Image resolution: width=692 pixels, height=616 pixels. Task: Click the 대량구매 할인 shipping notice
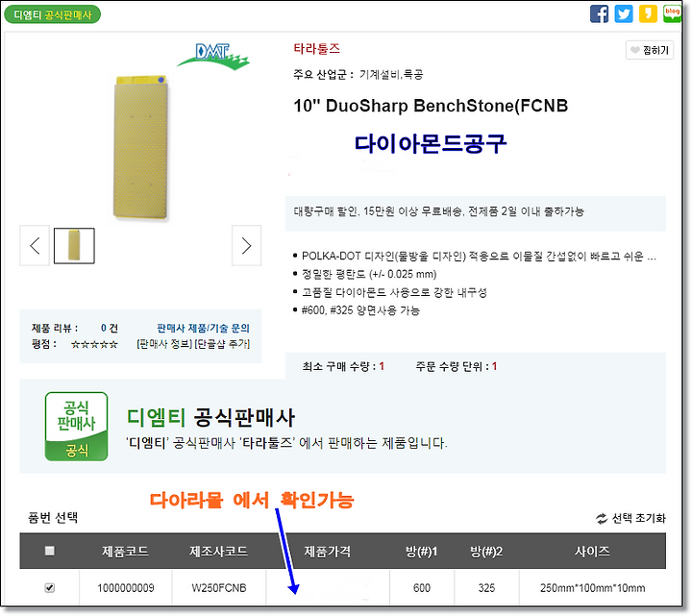pyautogui.click(x=439, y=211)
